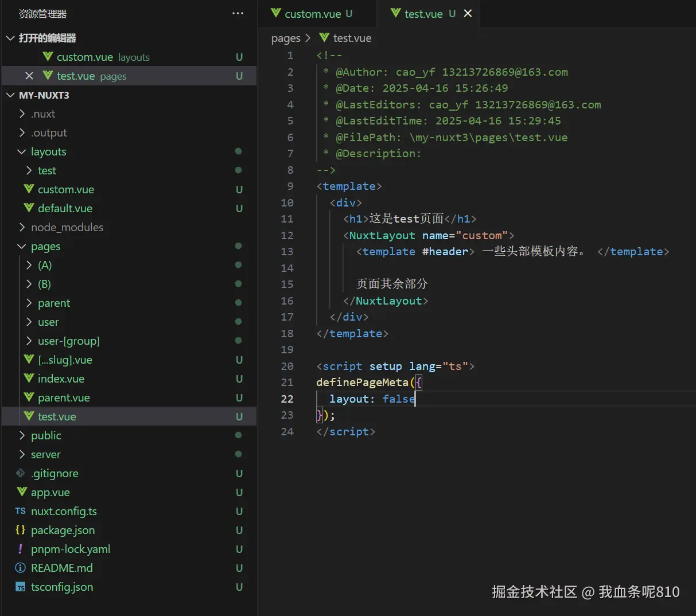Click the closing /NuxtLayout tag
The image size is (696, 616).
tap(386, 301)
